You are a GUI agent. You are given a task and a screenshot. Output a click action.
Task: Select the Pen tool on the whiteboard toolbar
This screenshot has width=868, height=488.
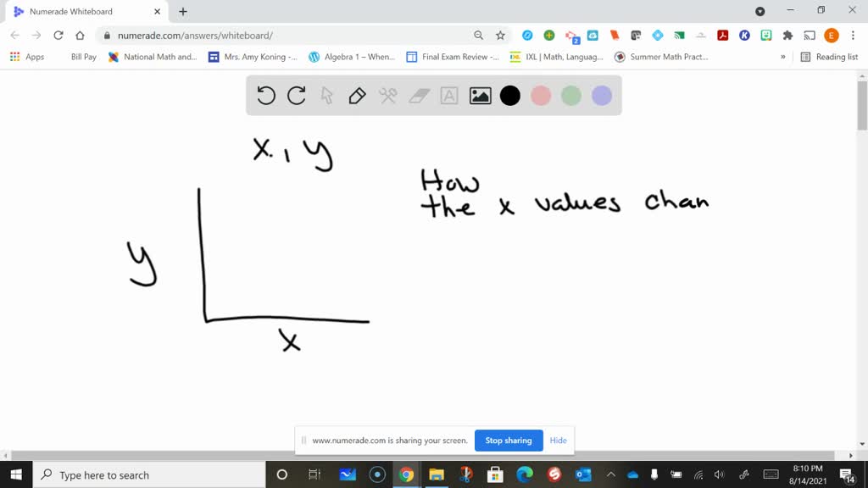[x=356, y=96]
